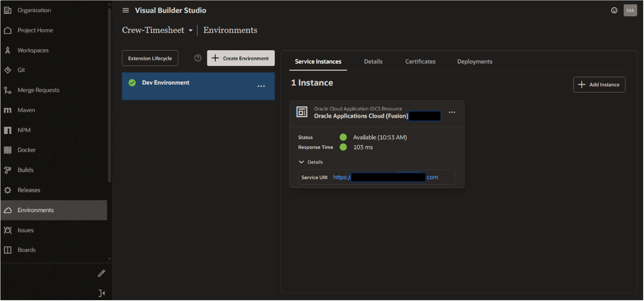Open Git from the sidebar
The width and height of the screenshot is (644, 301).
pos(21,70)
